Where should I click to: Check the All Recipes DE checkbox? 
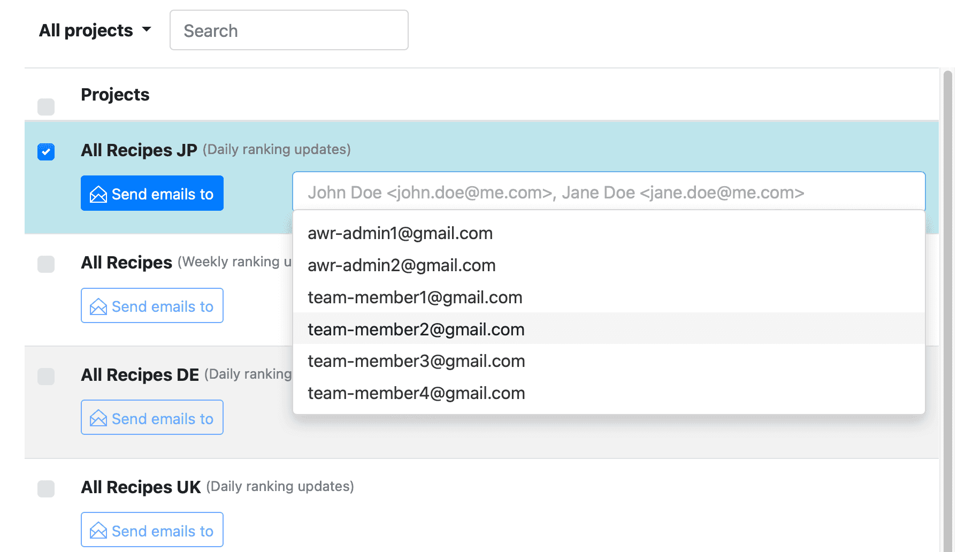(x=46, y=376)
